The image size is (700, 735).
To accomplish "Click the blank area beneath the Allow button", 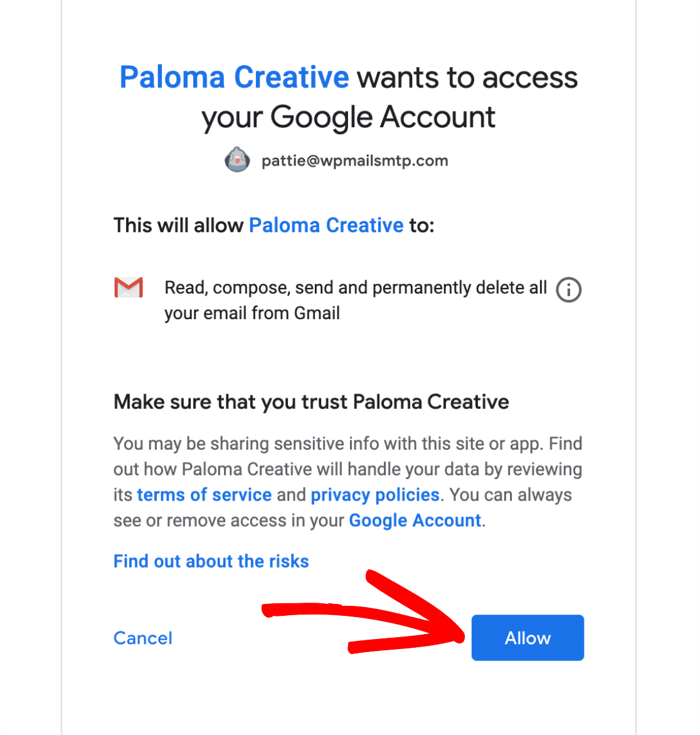I will 528,694.
